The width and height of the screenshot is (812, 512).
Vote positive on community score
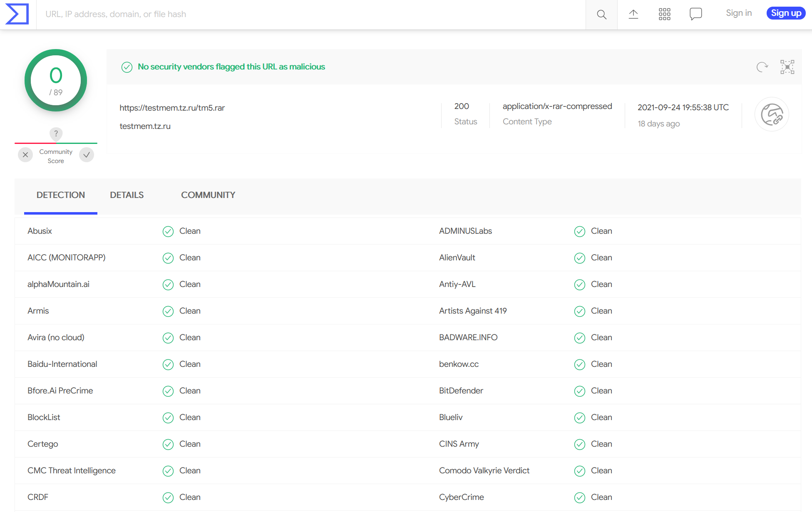(x=87, y=155)
